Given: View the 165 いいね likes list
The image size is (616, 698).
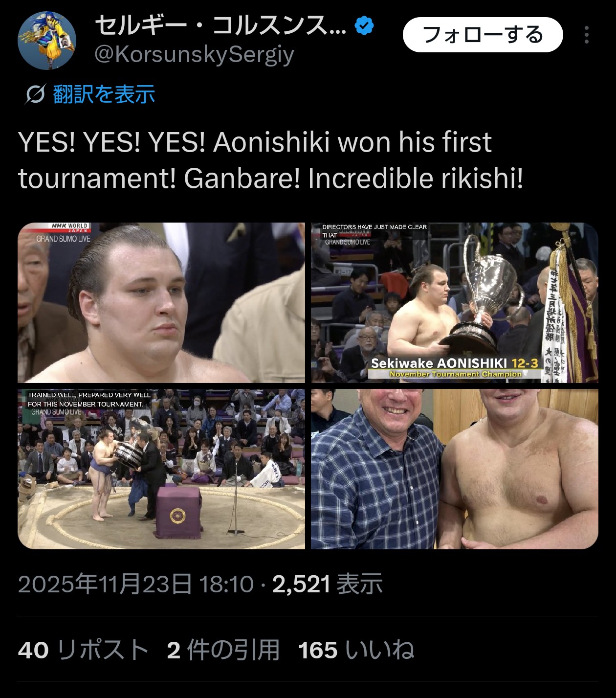Looking at the screenshot, I should pyautogui.click(x=356, y=650).
